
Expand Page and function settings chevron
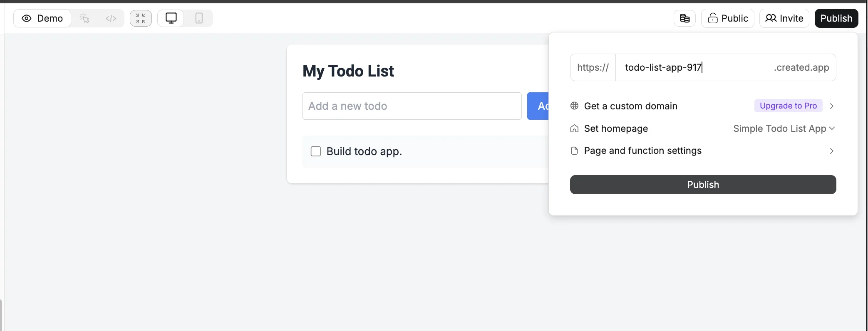pyautogui.click(x=831, y=151)
